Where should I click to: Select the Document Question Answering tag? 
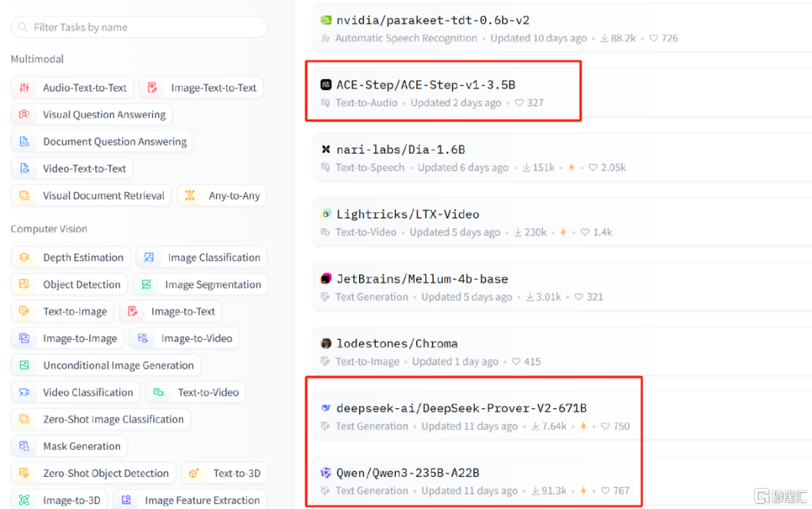pyautogui.click(x=102, y=141)
